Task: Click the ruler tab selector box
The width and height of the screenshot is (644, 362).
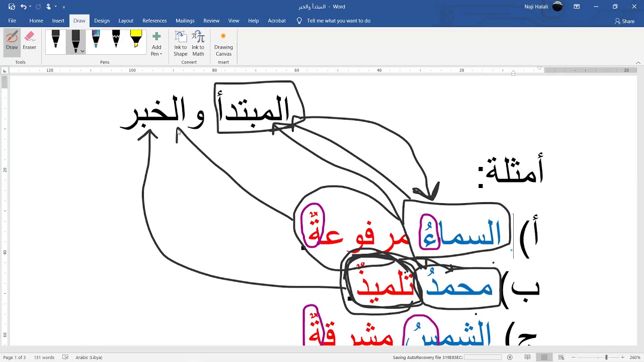Action: [x=5, y=70]
